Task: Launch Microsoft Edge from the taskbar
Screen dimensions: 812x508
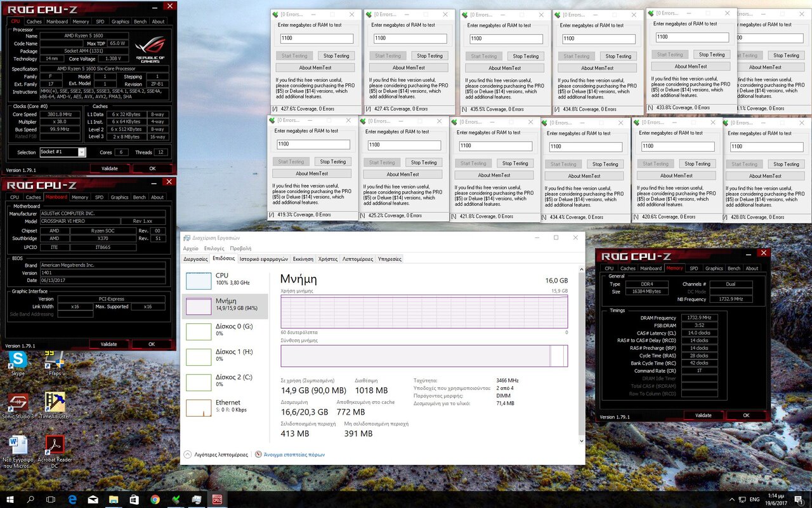Action: pos(72,499)
